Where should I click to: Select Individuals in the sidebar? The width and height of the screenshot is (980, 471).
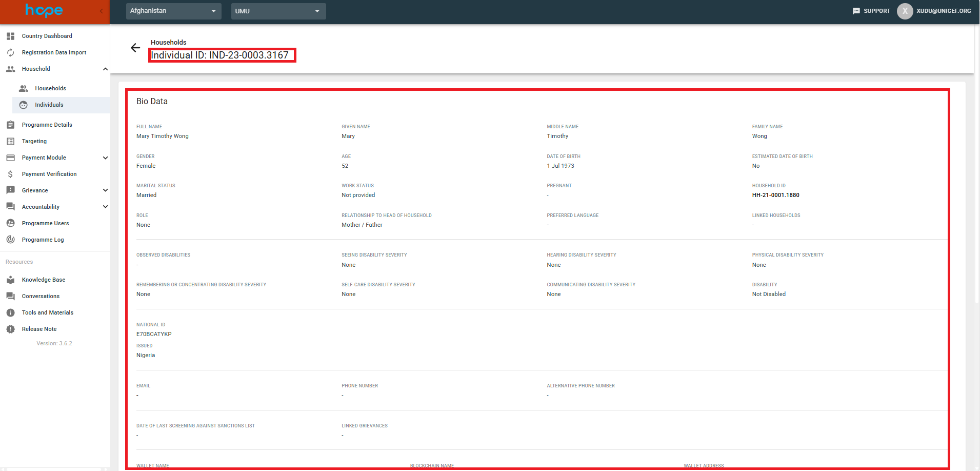(49, 105)
